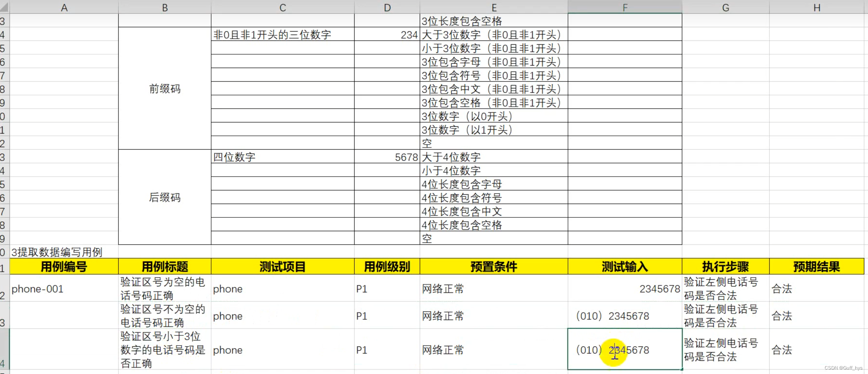This screenshot has height=374, width=868.
Task: Click '验证左侧电话号码是否合法' in 验证区号小于3位 row
Action: [726, 349]
